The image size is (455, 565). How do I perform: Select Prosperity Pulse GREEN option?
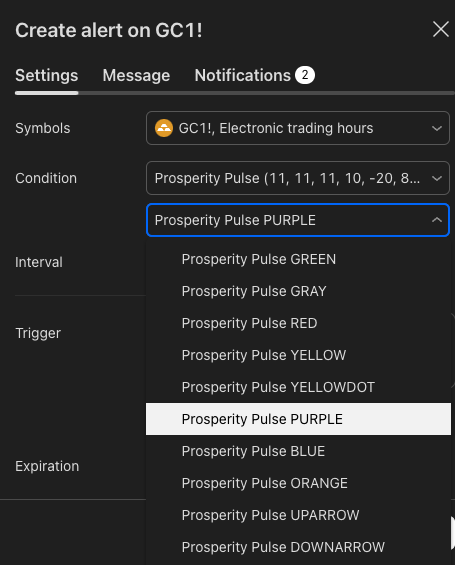298,259
